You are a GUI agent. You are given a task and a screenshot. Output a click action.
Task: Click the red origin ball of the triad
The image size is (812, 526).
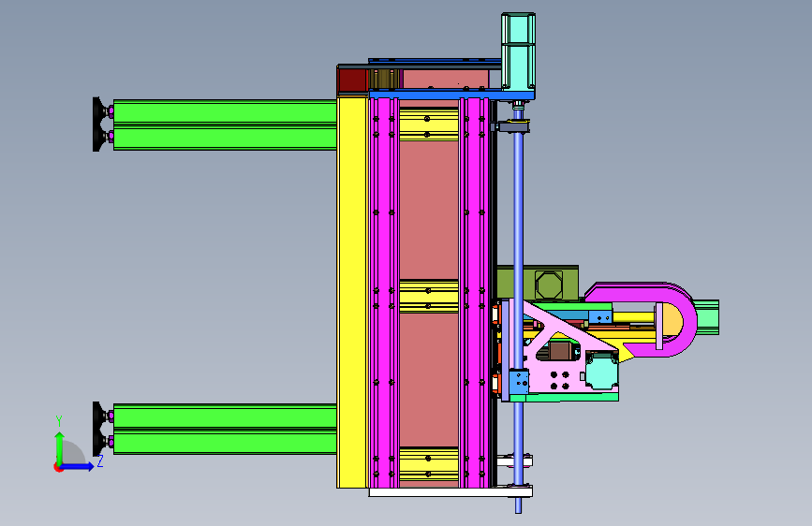[x=58, y=467]
